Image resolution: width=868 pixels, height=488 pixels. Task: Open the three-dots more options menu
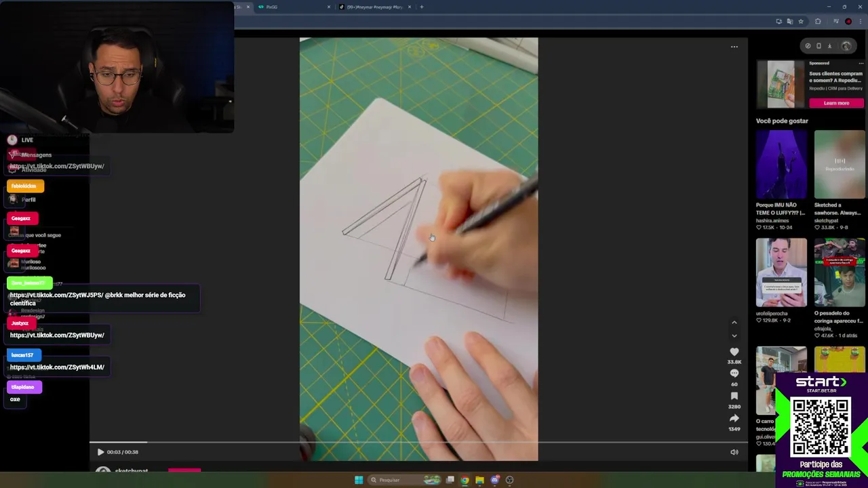tap(734, 47)
